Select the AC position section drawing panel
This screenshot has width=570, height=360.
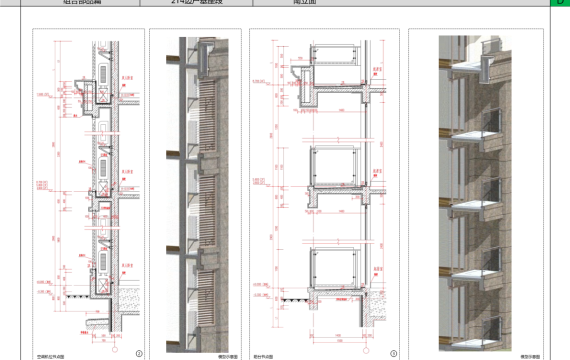click(x=88, y=194)
